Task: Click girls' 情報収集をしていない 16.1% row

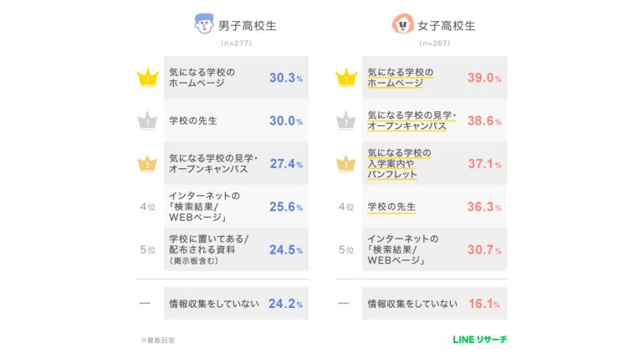Action: (435, 304)
